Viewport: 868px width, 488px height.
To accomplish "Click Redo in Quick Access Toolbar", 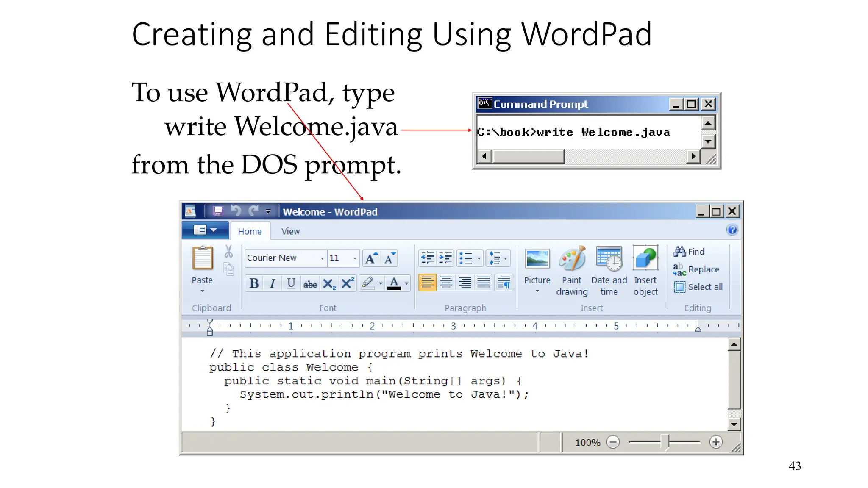I will [254, 211].
